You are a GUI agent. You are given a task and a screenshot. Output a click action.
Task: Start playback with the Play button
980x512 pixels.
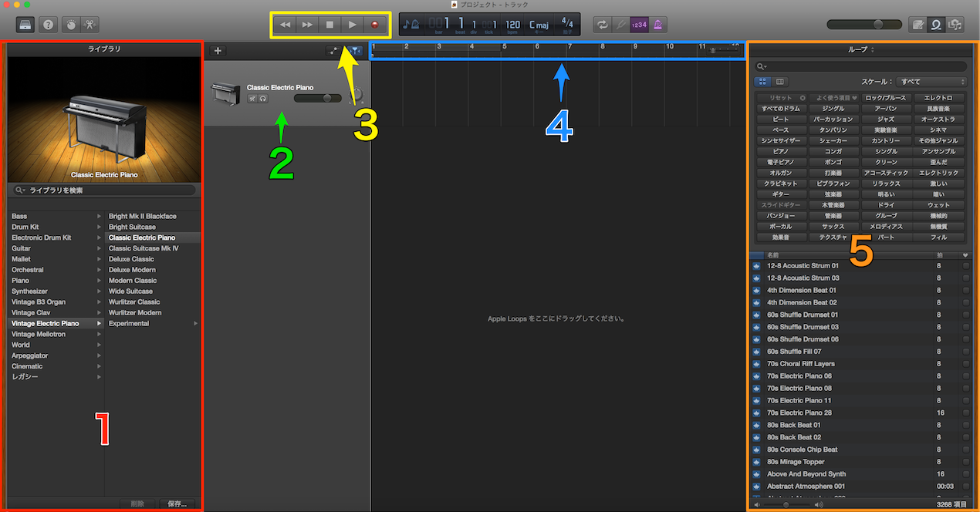353,25
